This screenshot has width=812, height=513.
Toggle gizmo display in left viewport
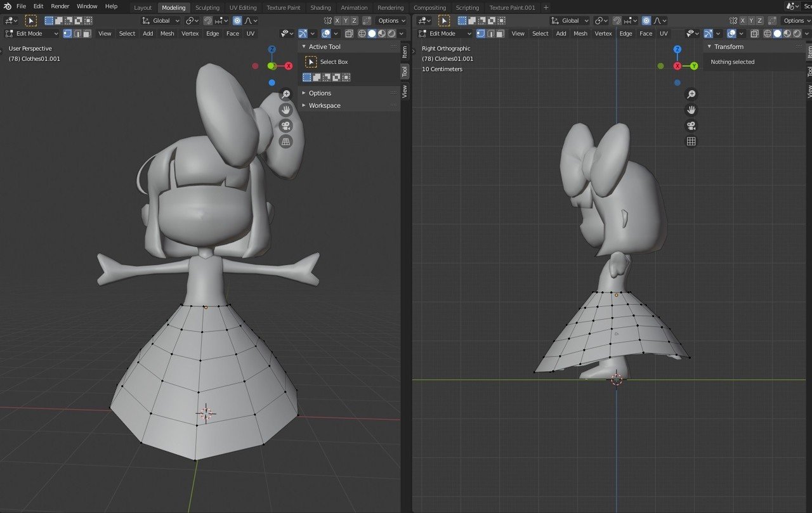[x=303, y=34]
